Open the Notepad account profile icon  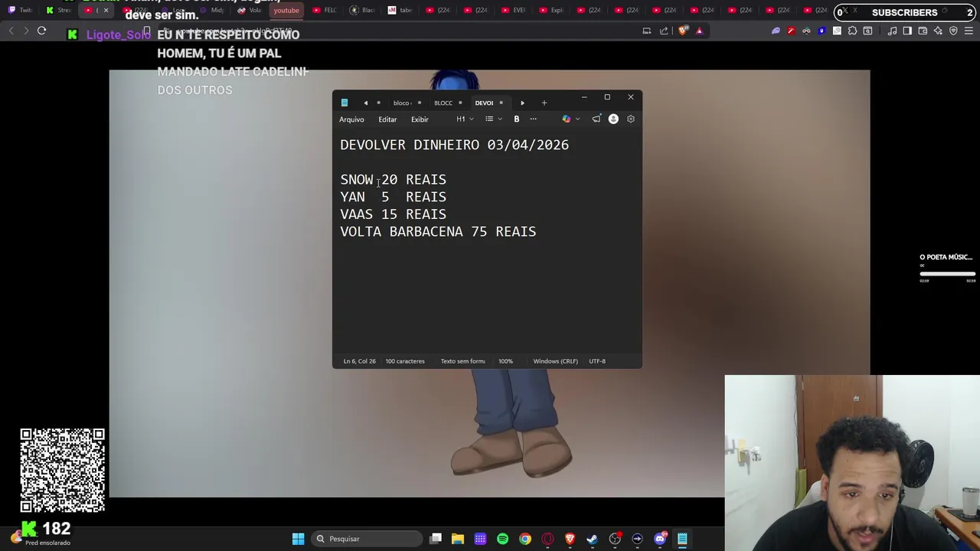point(613,119)
